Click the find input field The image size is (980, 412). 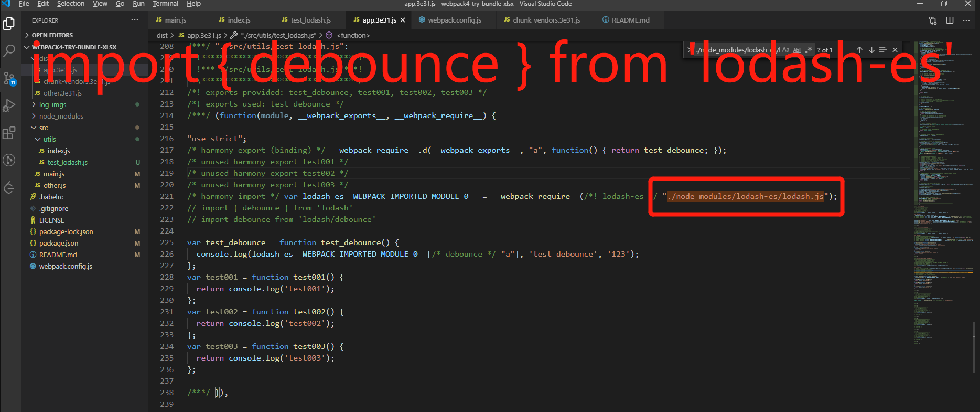(737, 50)
